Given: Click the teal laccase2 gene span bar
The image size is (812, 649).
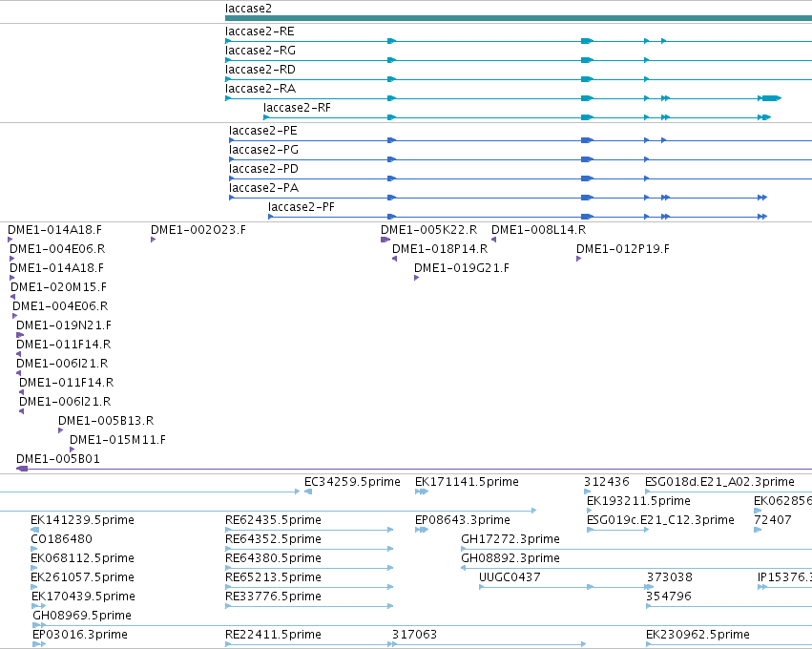Looking at the screenshot, I should 518,18.
